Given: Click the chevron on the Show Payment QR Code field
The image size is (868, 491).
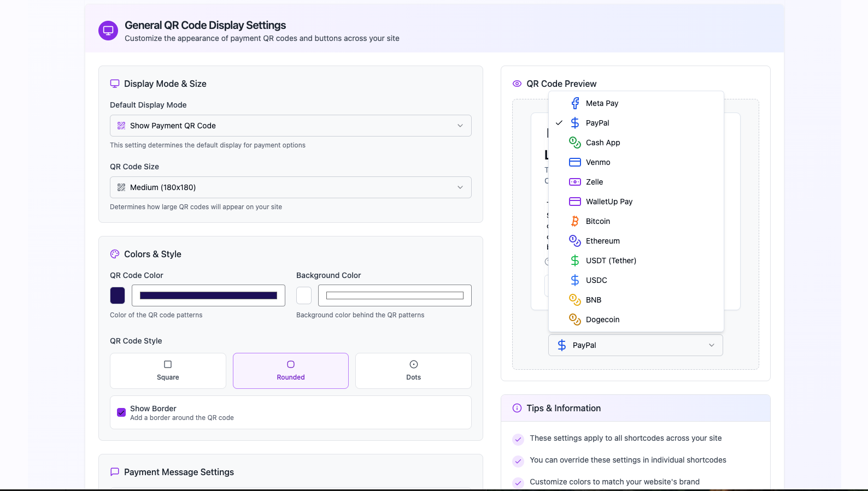Looking at the screenshot, I should coord(460,126).
